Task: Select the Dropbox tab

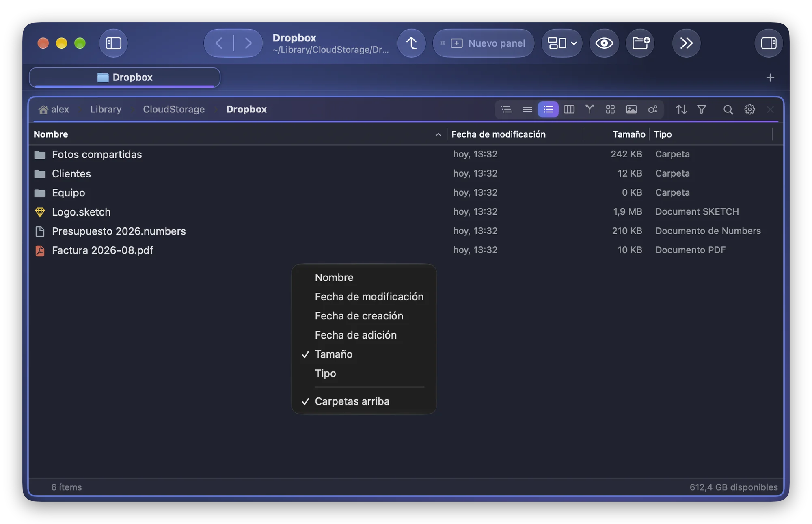Action: coord(125,78)
